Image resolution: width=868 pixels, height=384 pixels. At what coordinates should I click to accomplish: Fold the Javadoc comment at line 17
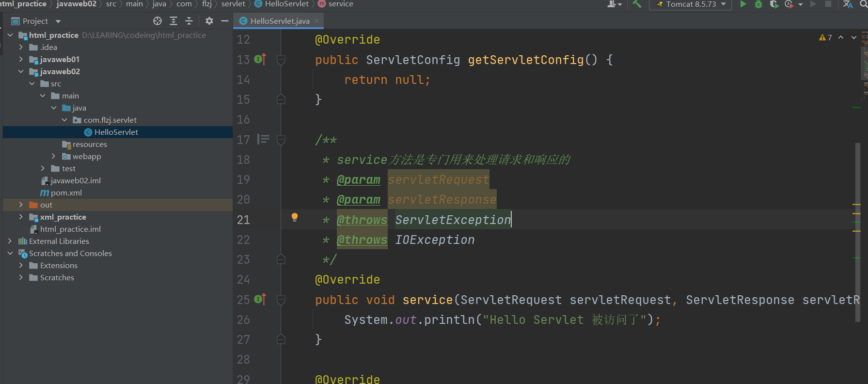(281, 140)
